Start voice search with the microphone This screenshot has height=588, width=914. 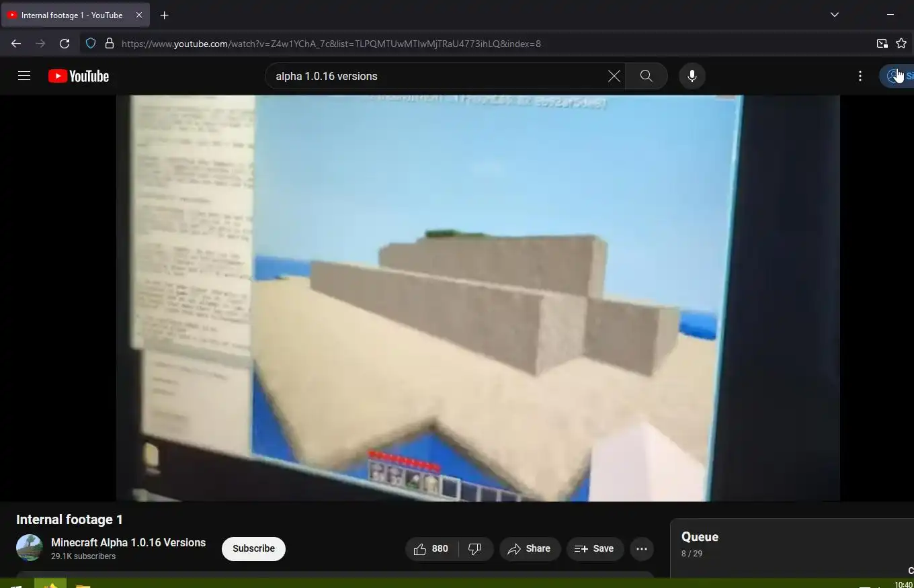click(x=692, y=76)
